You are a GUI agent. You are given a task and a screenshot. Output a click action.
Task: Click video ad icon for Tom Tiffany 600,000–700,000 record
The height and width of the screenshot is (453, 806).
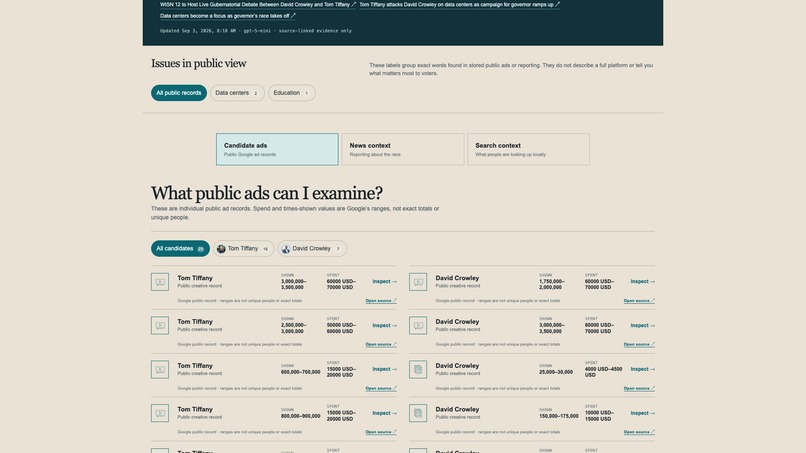pos(160,369)
